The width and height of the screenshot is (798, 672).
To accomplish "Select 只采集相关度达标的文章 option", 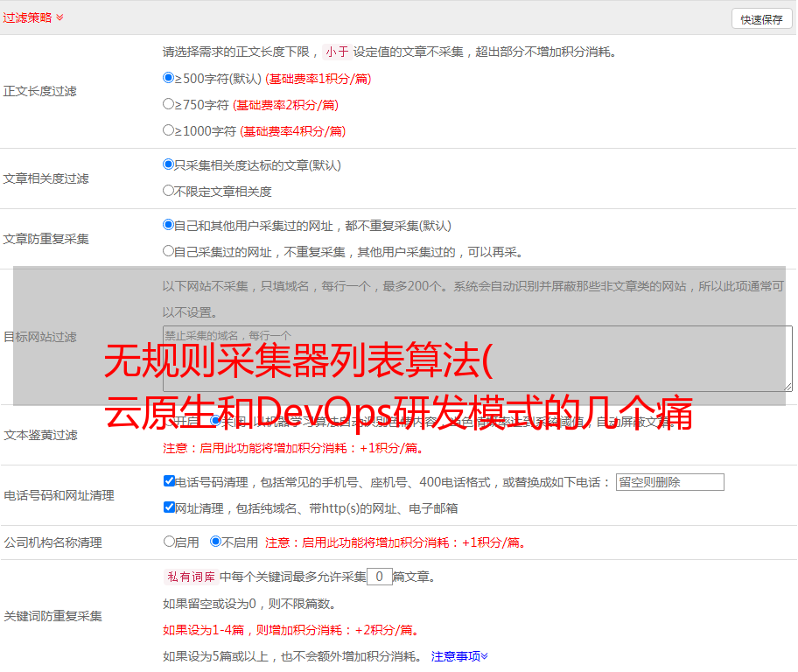I will tap(169, 164).
